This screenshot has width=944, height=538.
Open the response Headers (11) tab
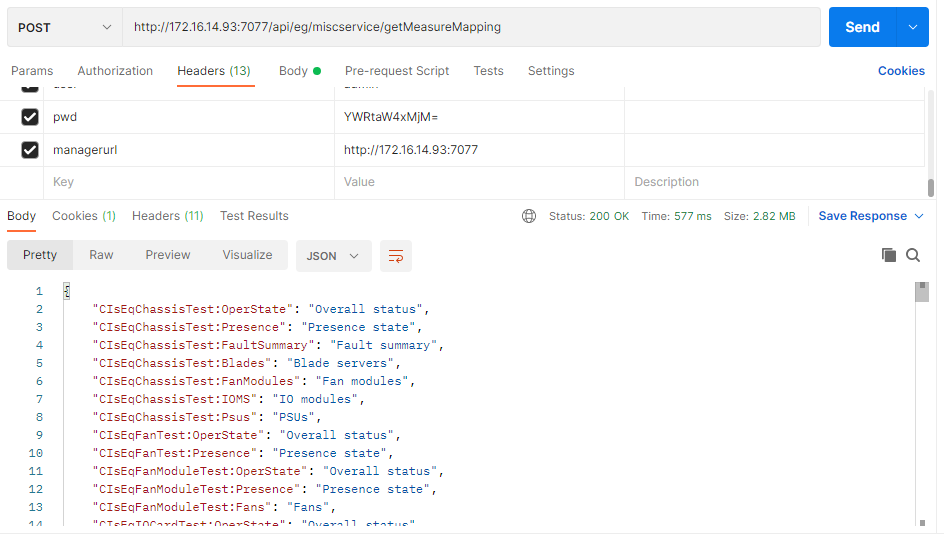167,216
